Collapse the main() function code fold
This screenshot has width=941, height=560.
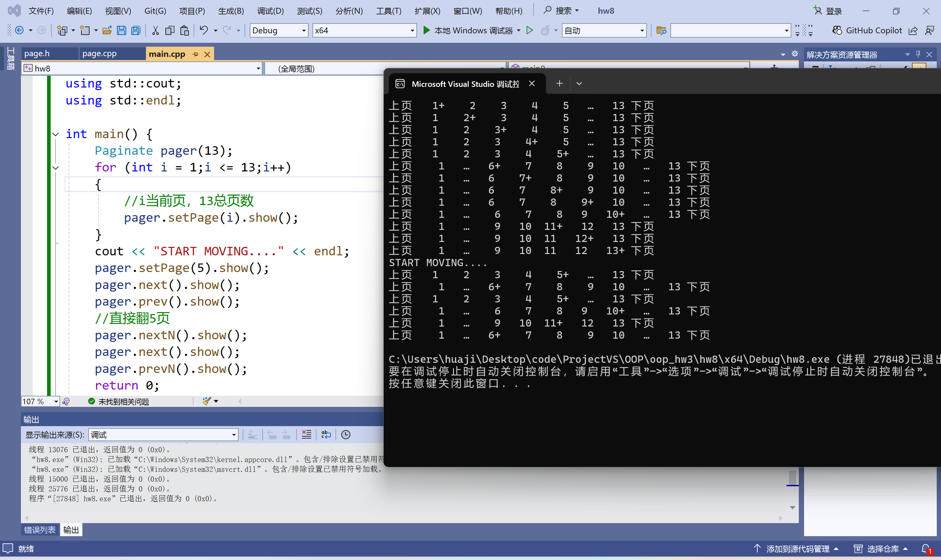(56, 134)
